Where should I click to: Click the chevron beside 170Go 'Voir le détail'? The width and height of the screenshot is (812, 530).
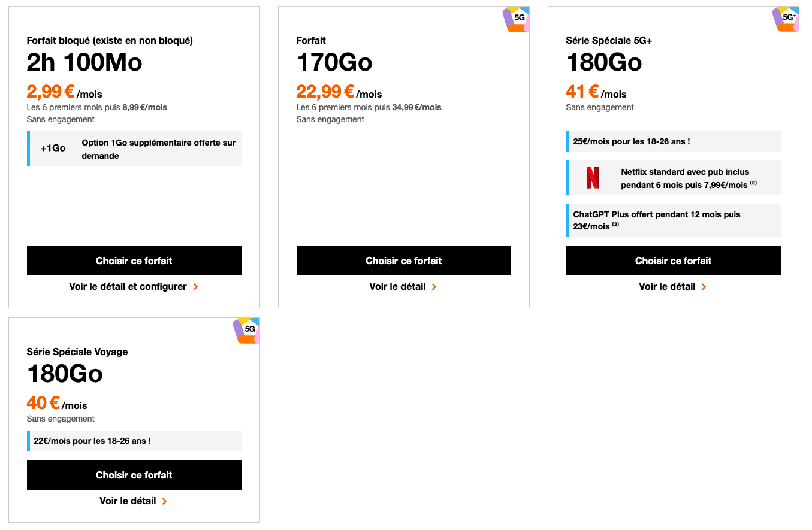pos(434,287)
